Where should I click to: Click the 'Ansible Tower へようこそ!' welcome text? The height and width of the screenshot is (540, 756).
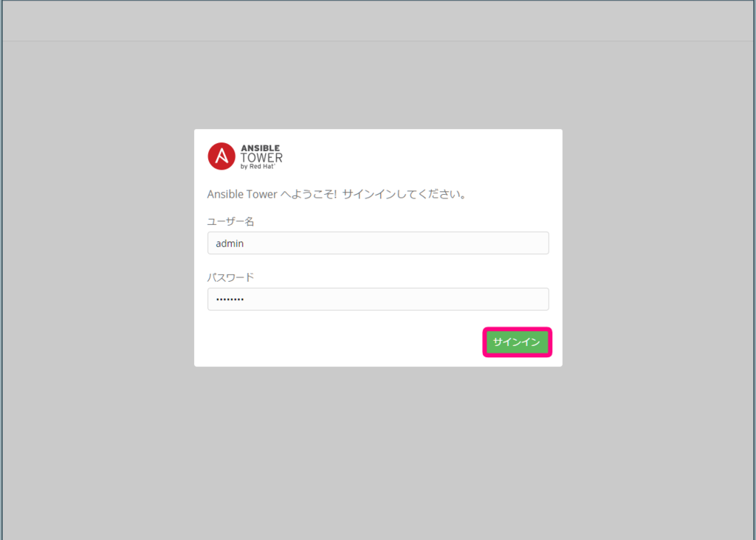[272, 194]
